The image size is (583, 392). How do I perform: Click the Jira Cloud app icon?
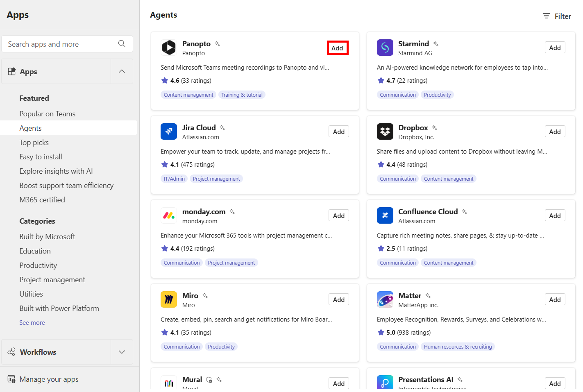click(x=169, y=131)
